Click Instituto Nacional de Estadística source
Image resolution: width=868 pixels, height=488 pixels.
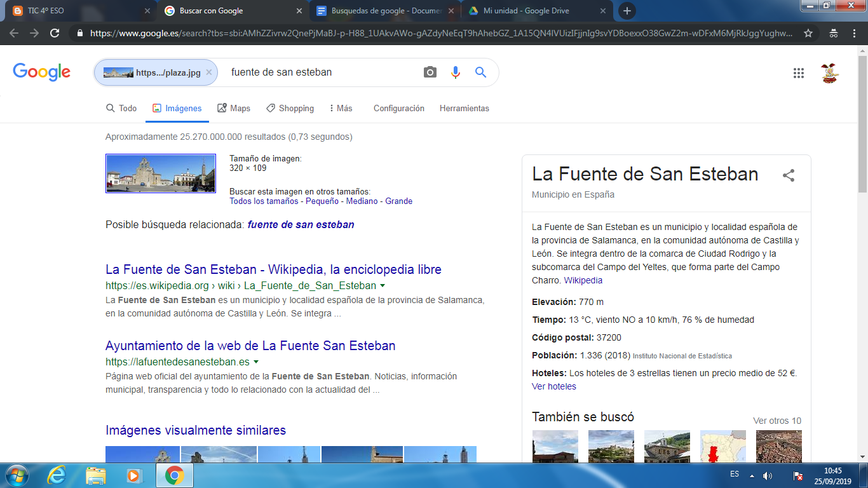click(682, 356)
